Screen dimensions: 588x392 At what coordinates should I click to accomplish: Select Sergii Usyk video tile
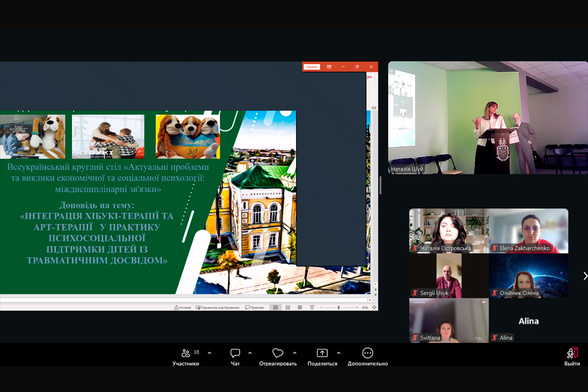coord(449,276)
